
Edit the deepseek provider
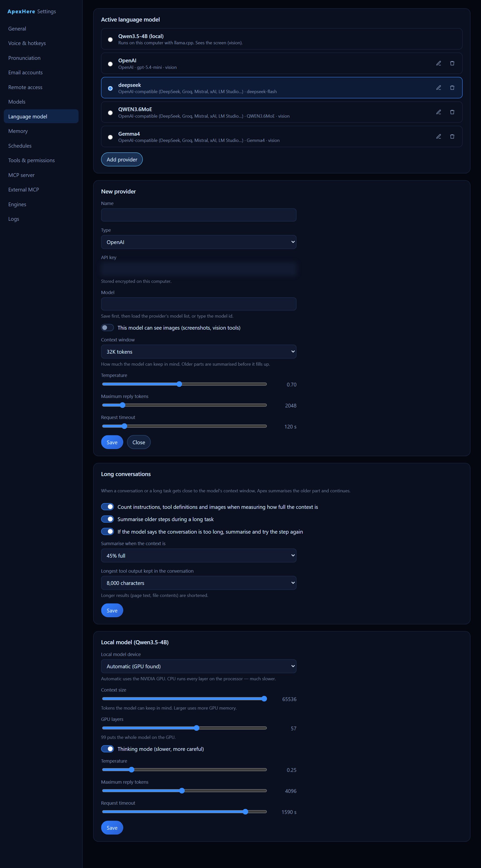(x=438, y=88)
